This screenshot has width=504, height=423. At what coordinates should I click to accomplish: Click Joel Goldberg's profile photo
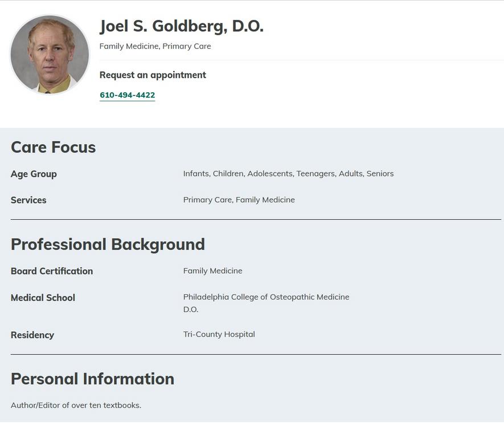coord(50,54)
